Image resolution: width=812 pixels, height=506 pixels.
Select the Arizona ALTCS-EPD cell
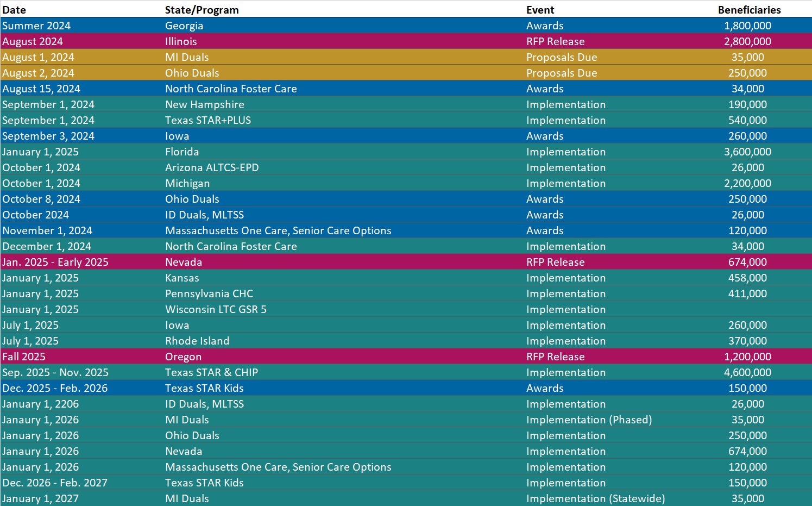pyautogui.click(x=212, y=167)
